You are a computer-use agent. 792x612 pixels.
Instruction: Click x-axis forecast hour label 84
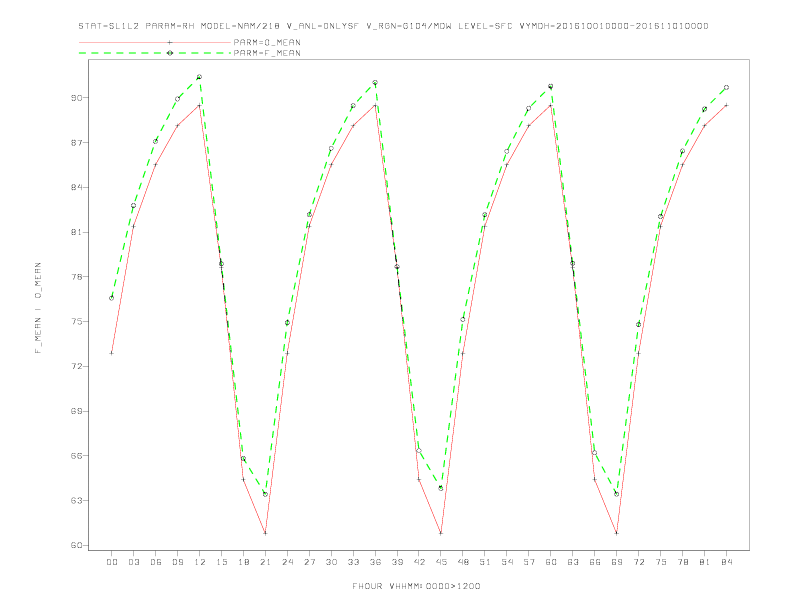click(x=726, y=562)
